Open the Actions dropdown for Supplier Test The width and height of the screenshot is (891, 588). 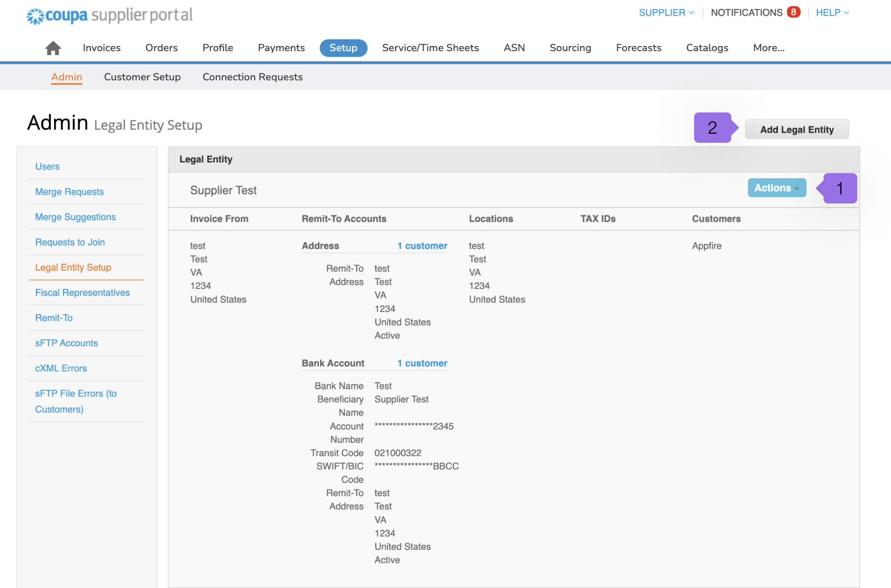[777, 188]
